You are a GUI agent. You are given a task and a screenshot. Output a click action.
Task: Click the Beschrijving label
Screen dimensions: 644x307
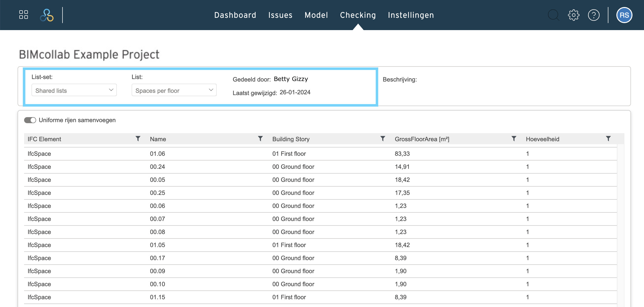tap(400, 80)
